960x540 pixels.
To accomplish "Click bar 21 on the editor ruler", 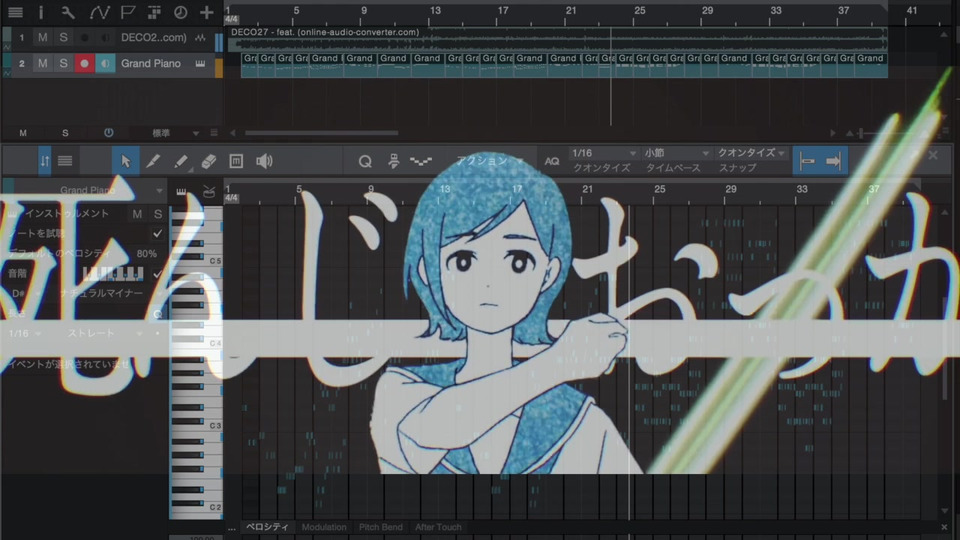I will point(587,189).
